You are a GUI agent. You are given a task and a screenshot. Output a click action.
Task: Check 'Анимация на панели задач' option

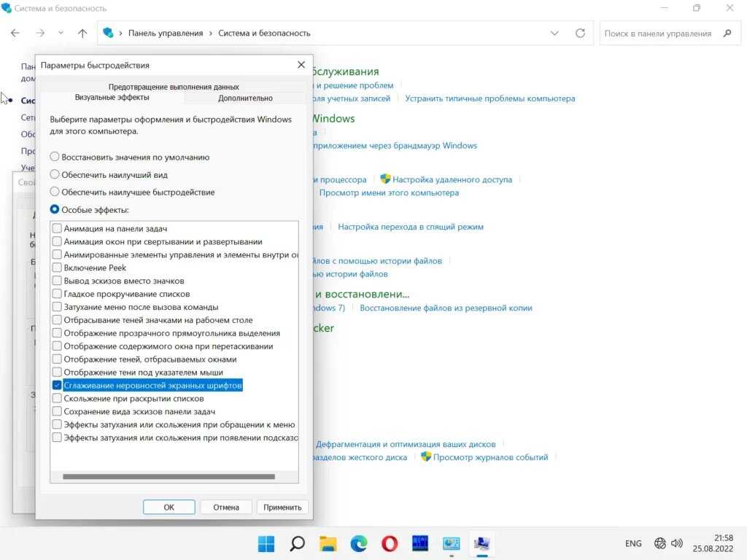(57, 228)
